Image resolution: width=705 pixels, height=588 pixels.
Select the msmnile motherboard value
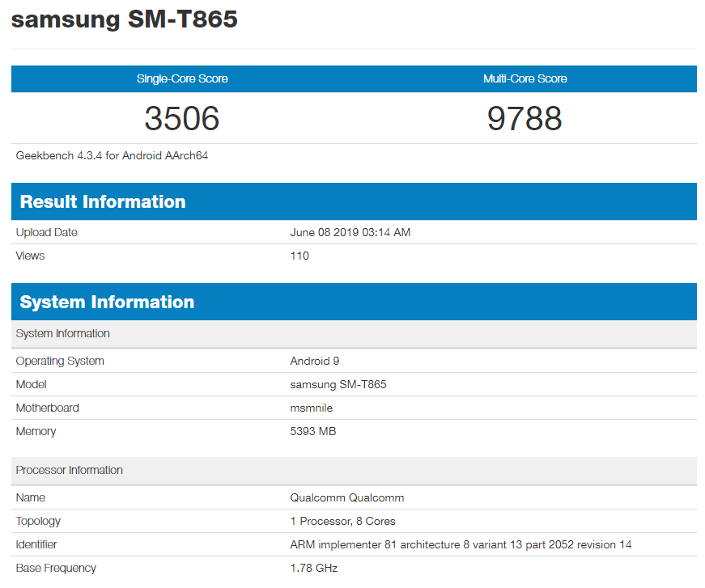pos(312,408)
